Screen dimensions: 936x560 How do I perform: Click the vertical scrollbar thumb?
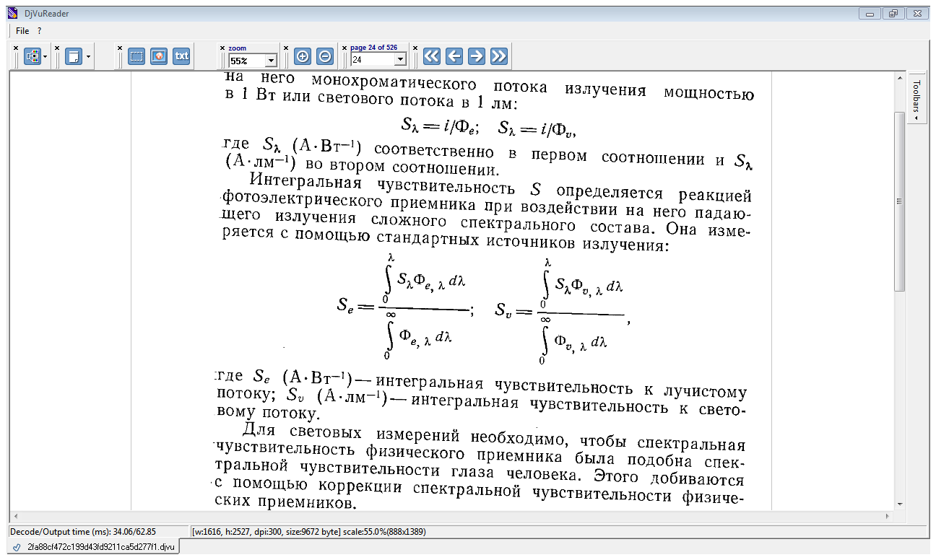click(x=899, y=201)
